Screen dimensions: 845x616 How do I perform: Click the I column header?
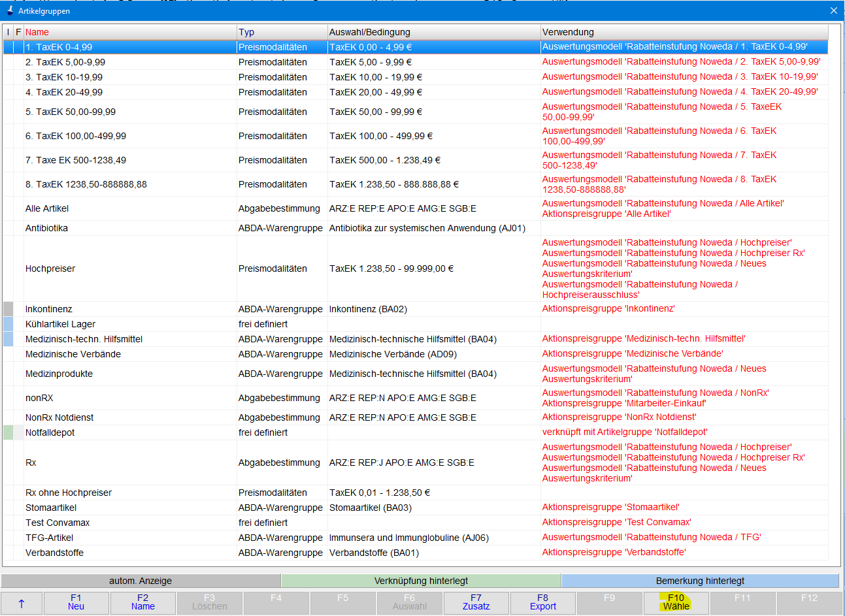8,32
